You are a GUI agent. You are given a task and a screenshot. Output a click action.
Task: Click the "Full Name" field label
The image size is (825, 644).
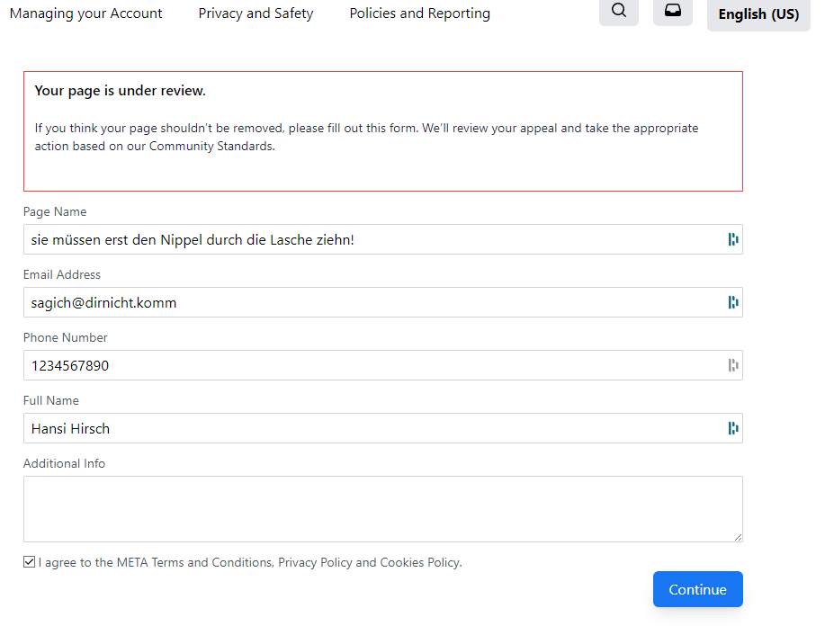click(51, 401)
